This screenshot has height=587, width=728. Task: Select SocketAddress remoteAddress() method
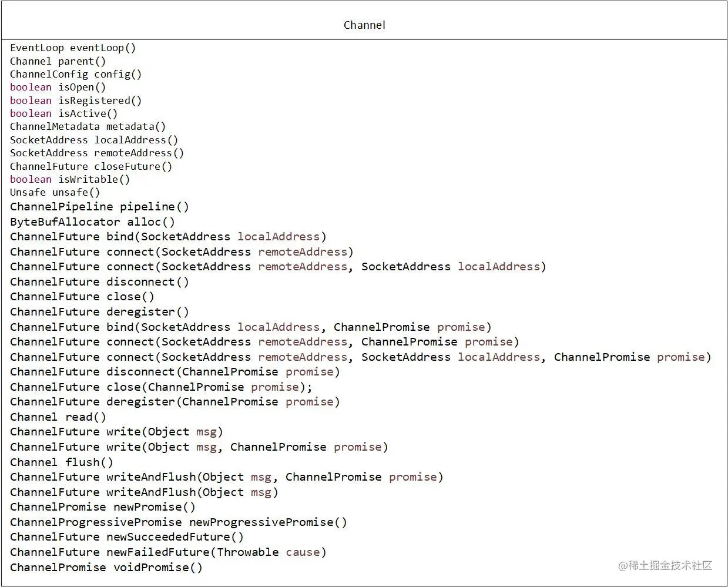pyautogui.click(x=97, y=153)
